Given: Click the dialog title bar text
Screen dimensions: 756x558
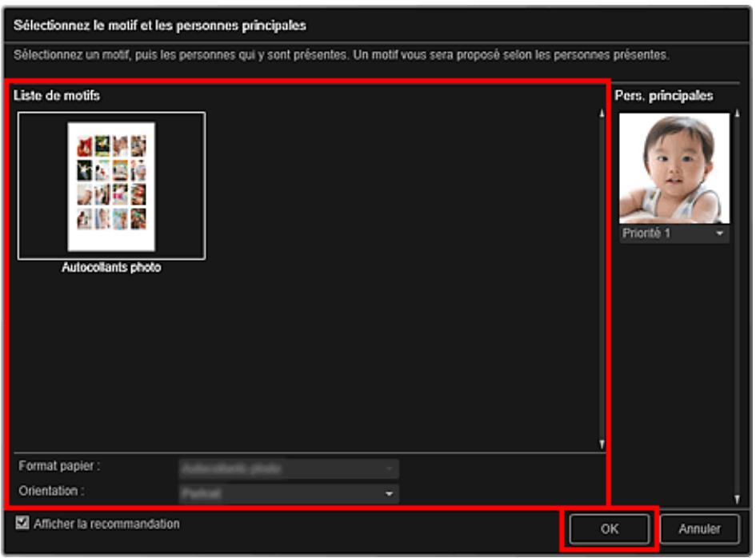Looking at the screenshot, I should [160, 26].
